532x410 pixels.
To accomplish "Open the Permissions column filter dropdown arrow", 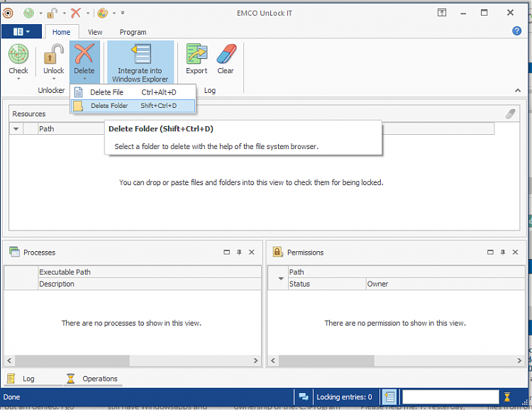I will pyautogui.click(x=281, y=278).
